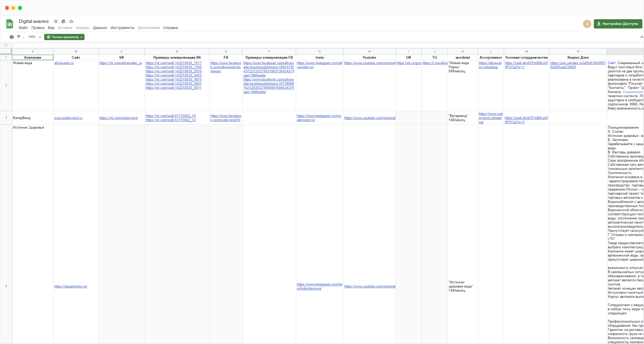The image size is (644, 344).
Task: Open the Формат menu
Action: [82, 28]
